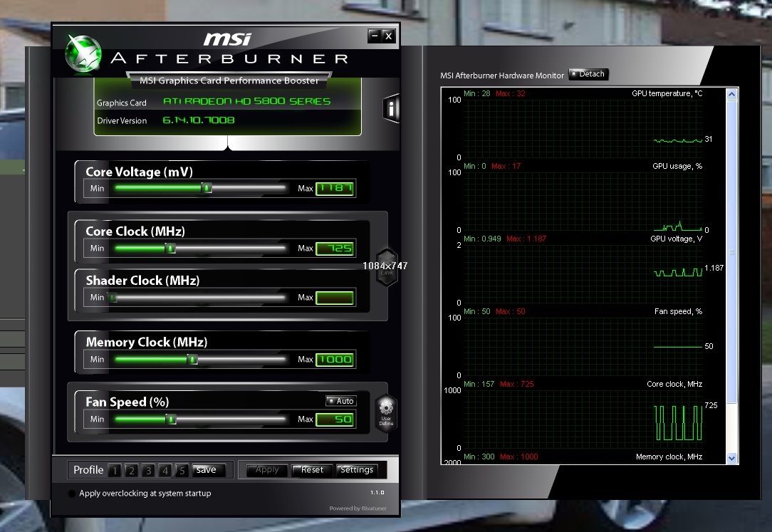772x532 pixels.
Task: Click the Memory Clock value field
Action: 335,360
